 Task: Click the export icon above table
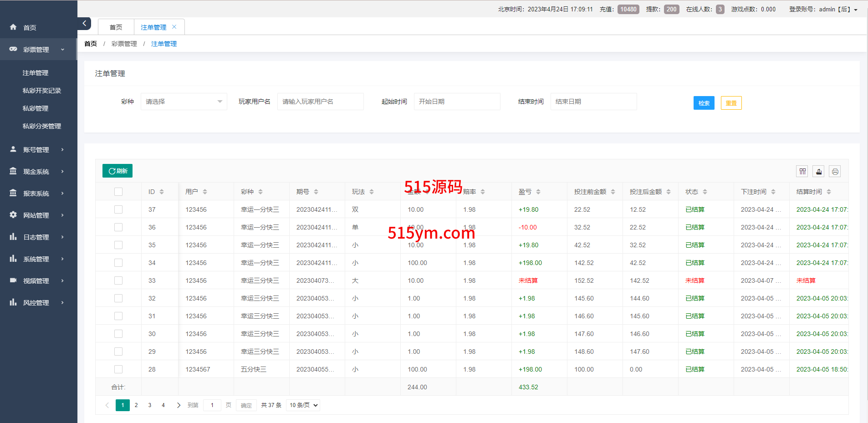(x=818, y=171)
